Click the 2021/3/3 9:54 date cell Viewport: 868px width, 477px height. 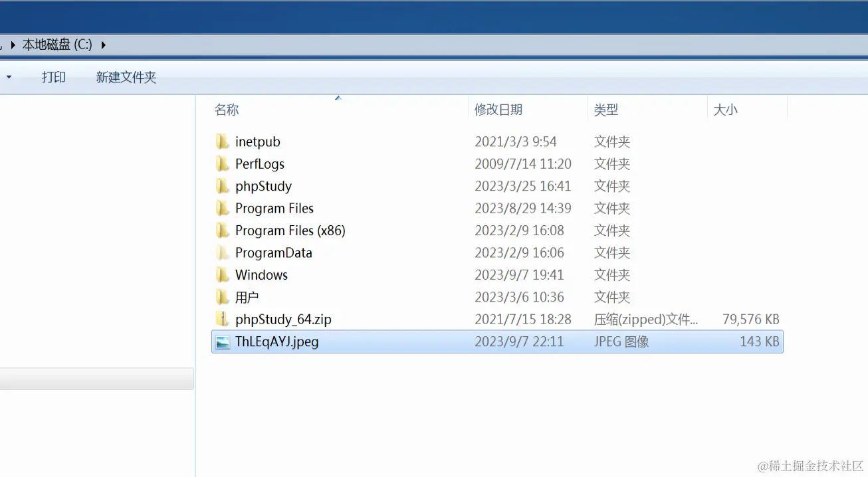click(516, 142)
